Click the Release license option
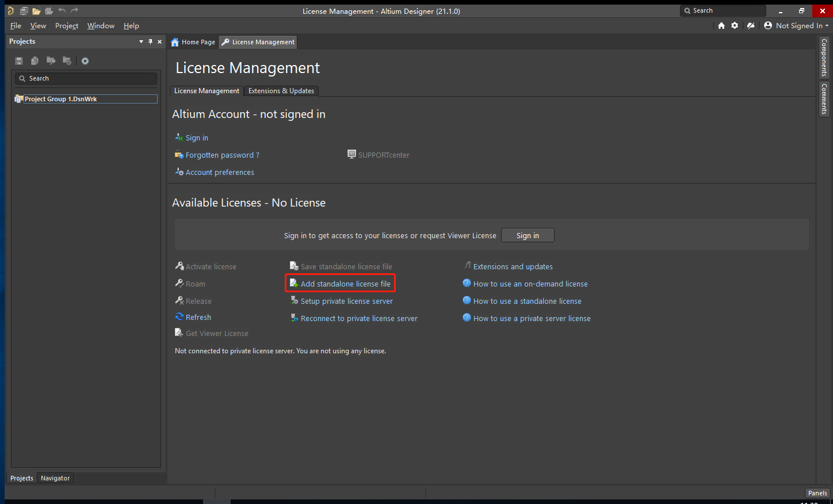Viewport: 833px width, 504px height. [x=193, y=301]
